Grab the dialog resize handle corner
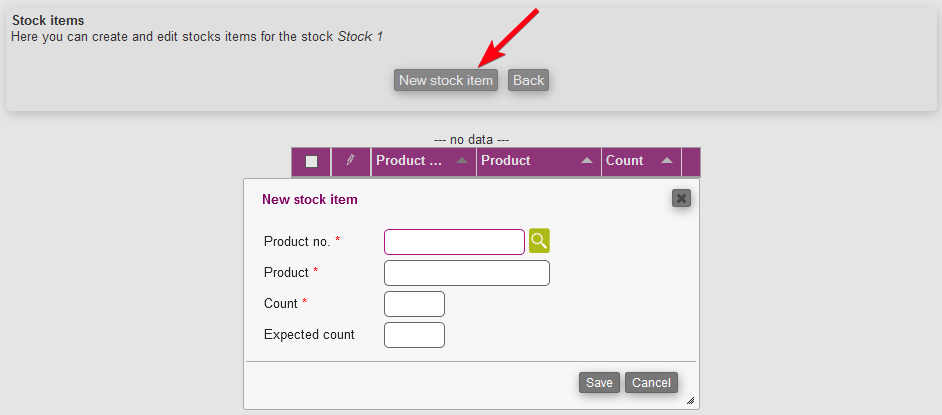The image size is (942, 415). pos(690,400)
